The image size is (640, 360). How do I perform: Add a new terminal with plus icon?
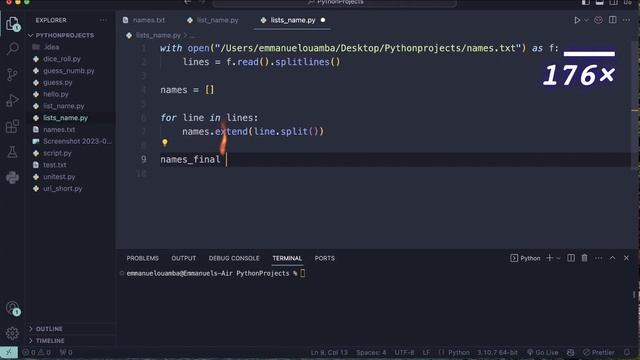(x=549, y=258)
